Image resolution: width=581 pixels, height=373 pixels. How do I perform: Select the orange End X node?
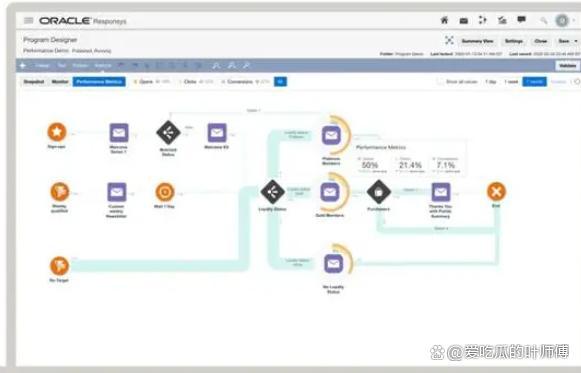[x=496, y=192]
